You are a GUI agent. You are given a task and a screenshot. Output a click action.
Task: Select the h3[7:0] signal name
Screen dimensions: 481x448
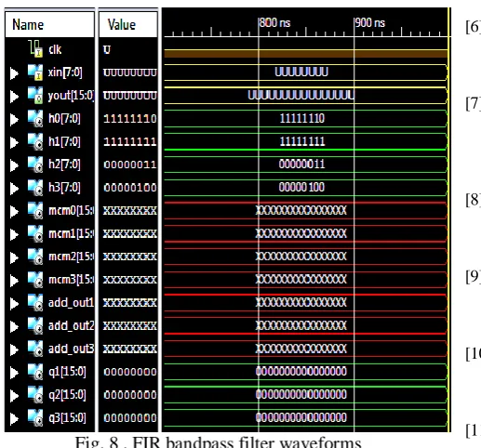(x=64, y=188)
